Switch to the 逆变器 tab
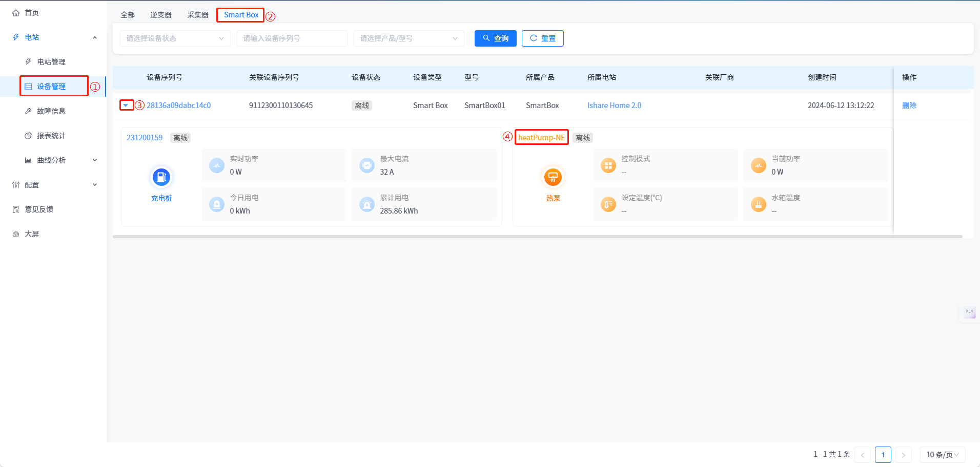 click(161, 15)
